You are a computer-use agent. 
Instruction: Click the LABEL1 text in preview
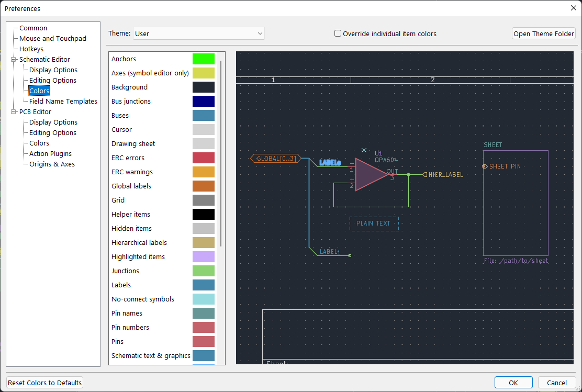330,252
